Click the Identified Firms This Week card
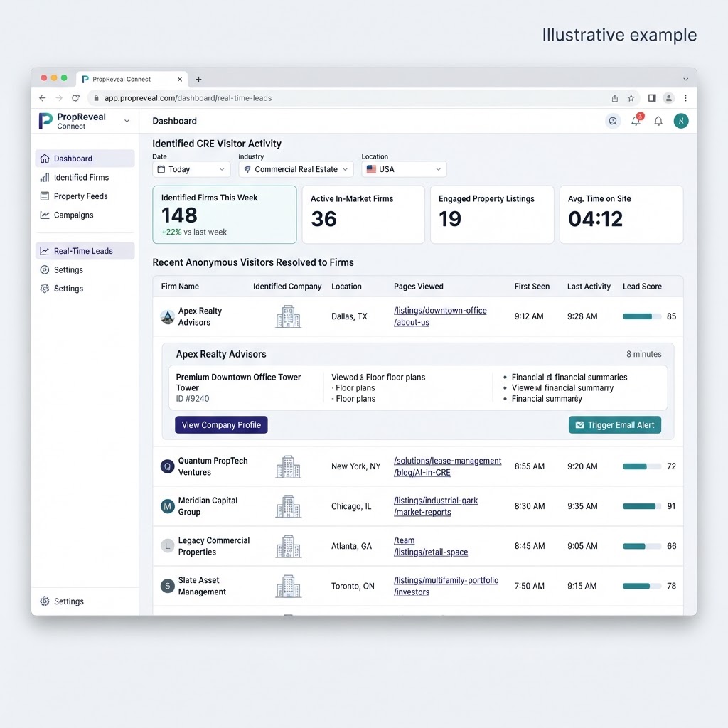 (225, 215)
